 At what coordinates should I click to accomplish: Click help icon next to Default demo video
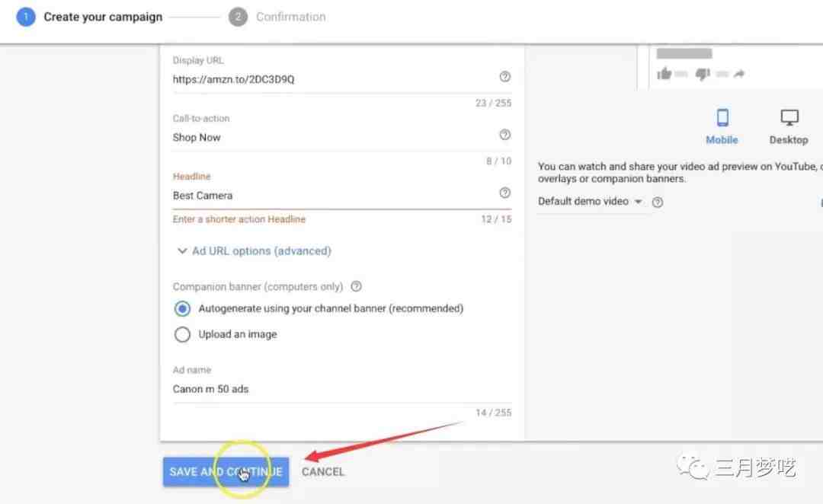(x=658, y=202)
